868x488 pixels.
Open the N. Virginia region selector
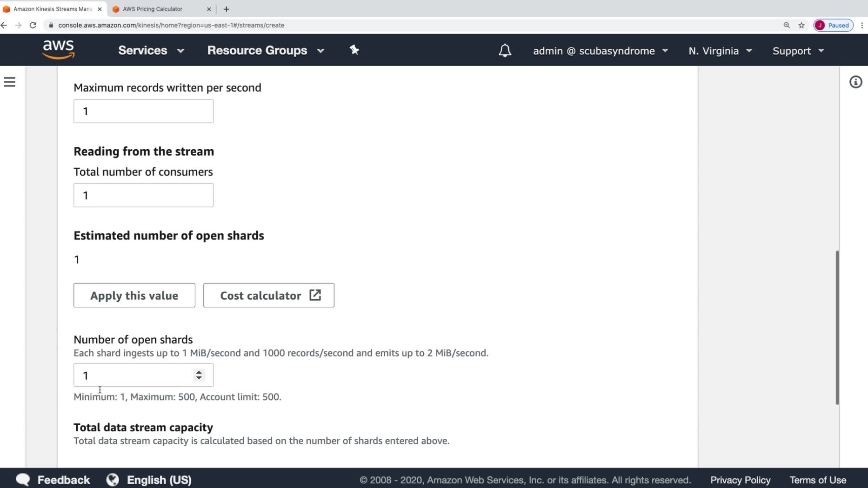coord(720,51)
